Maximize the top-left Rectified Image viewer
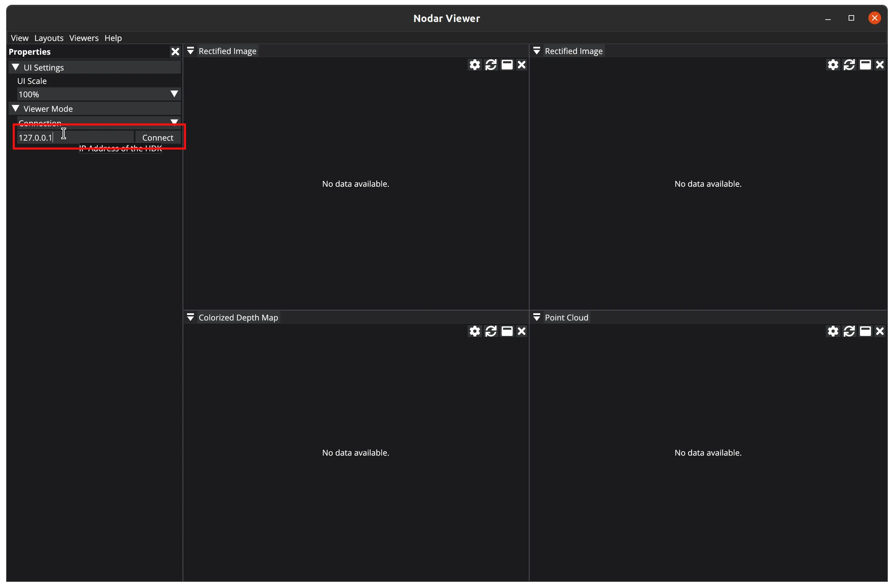 click(507, 65)
